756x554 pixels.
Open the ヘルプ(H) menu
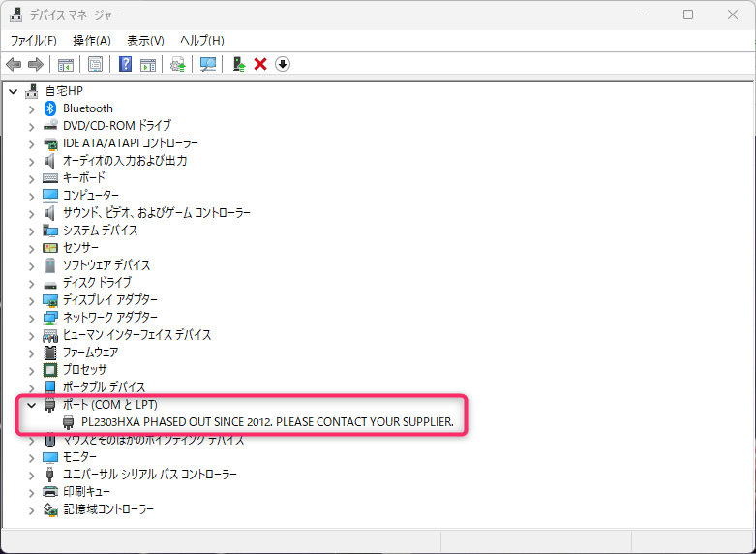[x=202, y=41]
